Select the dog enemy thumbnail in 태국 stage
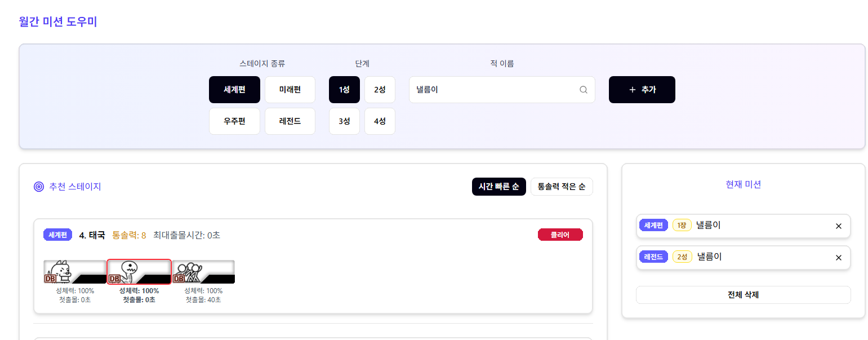 click(x=74, y=272)
